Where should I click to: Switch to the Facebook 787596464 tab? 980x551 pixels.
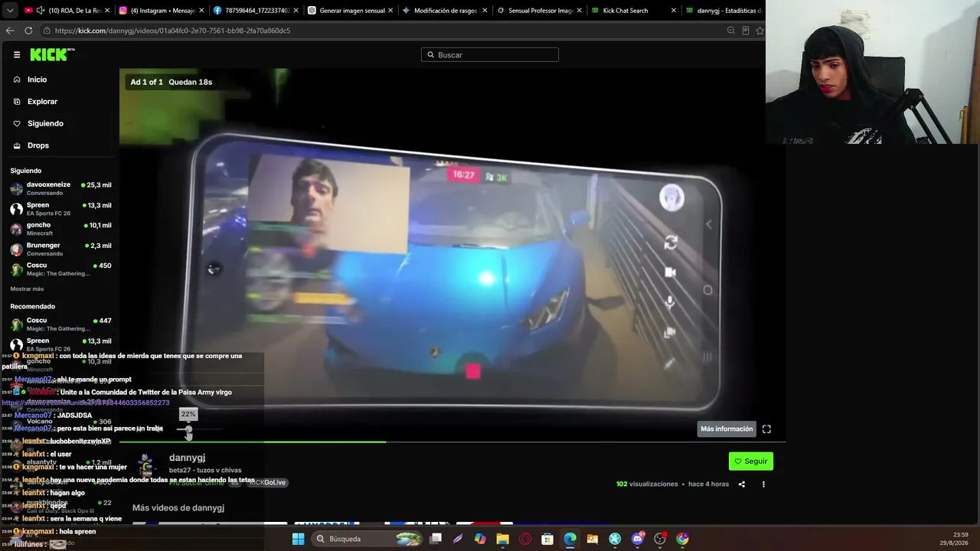click(x=254, y=11)
